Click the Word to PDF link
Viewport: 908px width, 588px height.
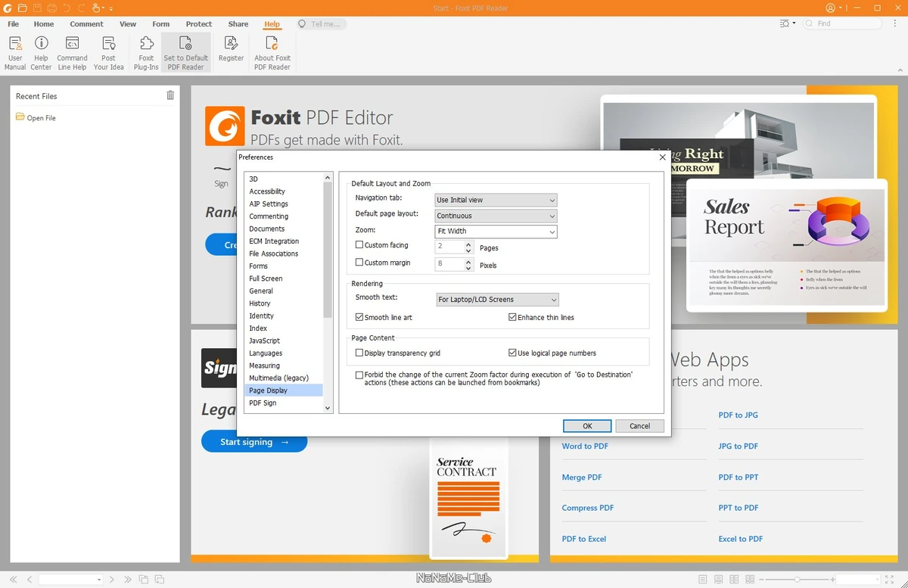coord(585,446)
